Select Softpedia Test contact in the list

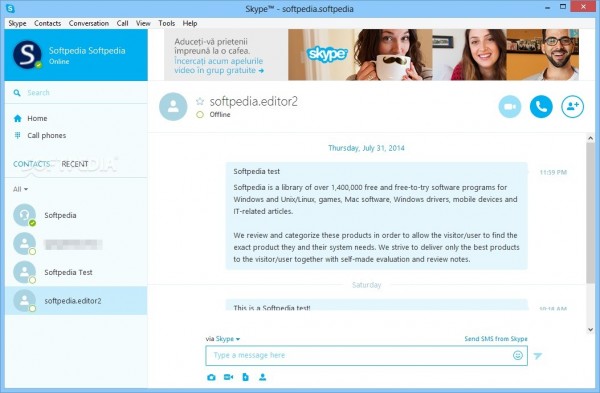point(76,272)
